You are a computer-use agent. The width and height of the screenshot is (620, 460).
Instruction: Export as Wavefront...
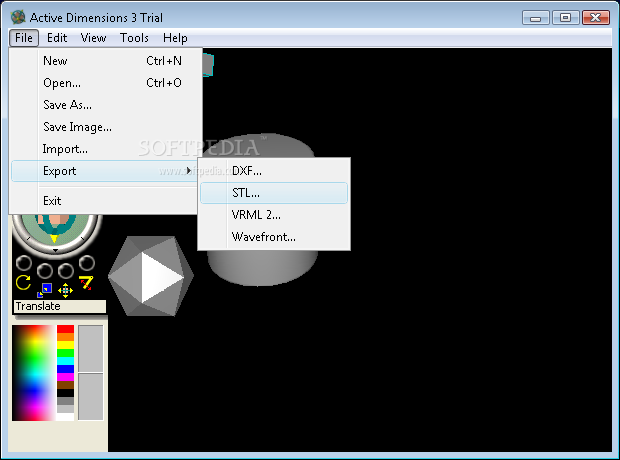coord(274,237)
